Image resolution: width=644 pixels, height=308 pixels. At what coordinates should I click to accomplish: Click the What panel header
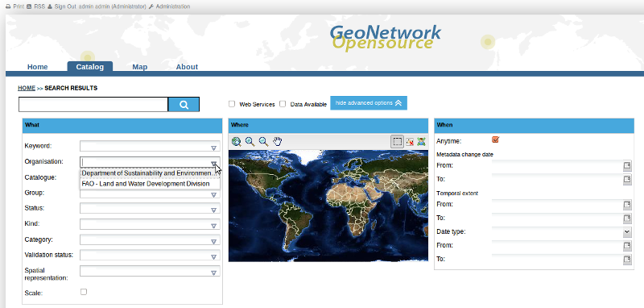[122, 125]
